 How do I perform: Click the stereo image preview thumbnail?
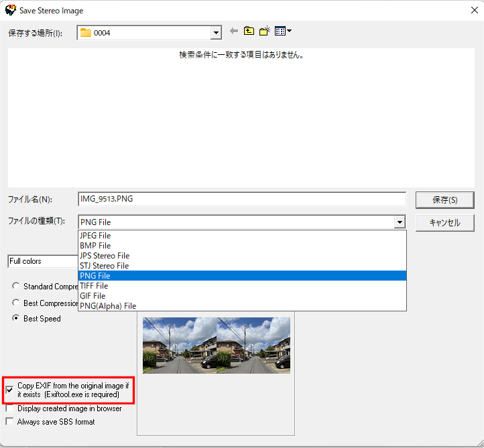pyautogui.click(x=217, y=346)
